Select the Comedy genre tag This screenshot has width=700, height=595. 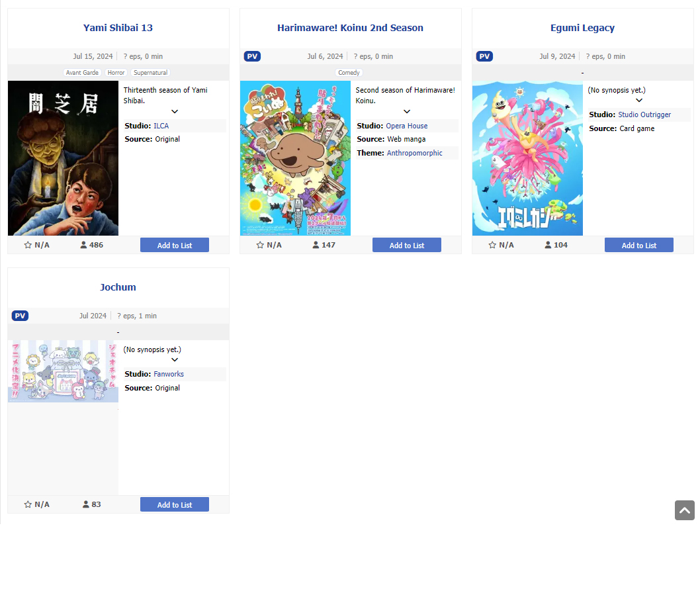(x=349, y=72)
